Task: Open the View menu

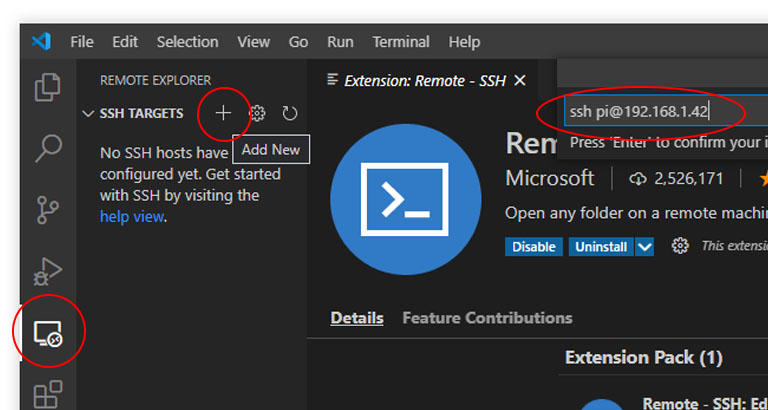Action: [x=254, y=42]
